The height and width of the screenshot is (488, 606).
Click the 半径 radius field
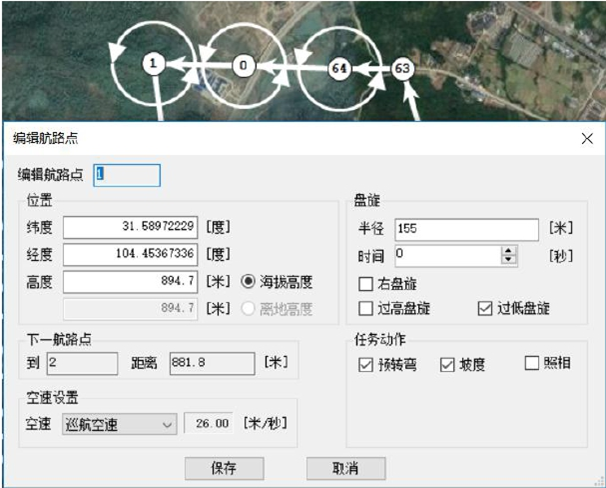[x=466, y=230]
